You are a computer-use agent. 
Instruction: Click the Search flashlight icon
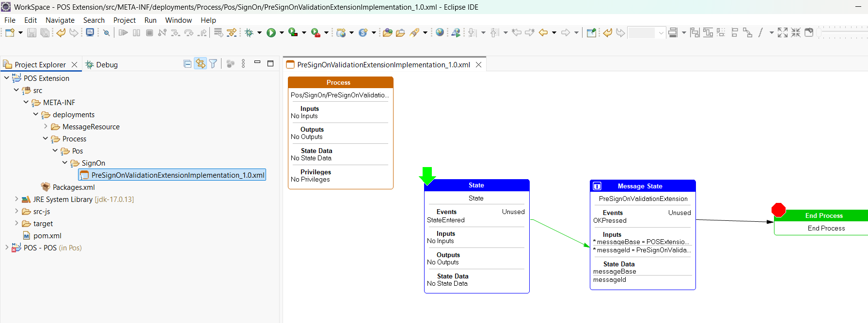tap(414, 32)
